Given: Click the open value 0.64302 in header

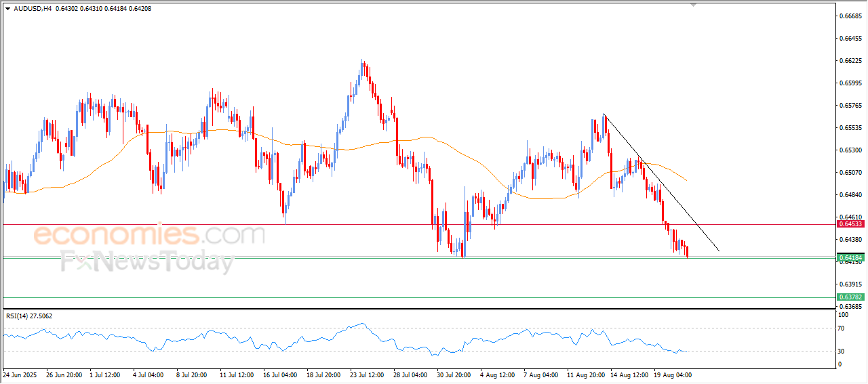Looking at the screenshot, I should tap(66, 9).
